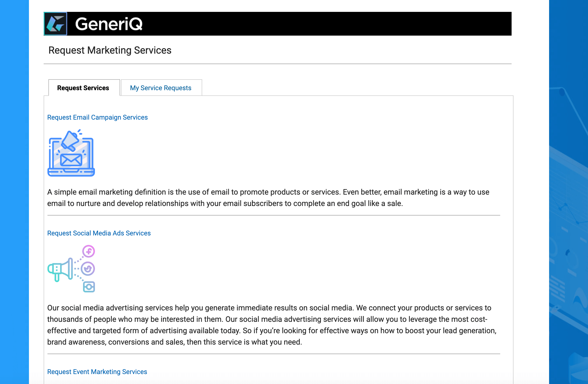Click the purple Twitter bird circle icon

pyautogui.click(x=88, y=268)
